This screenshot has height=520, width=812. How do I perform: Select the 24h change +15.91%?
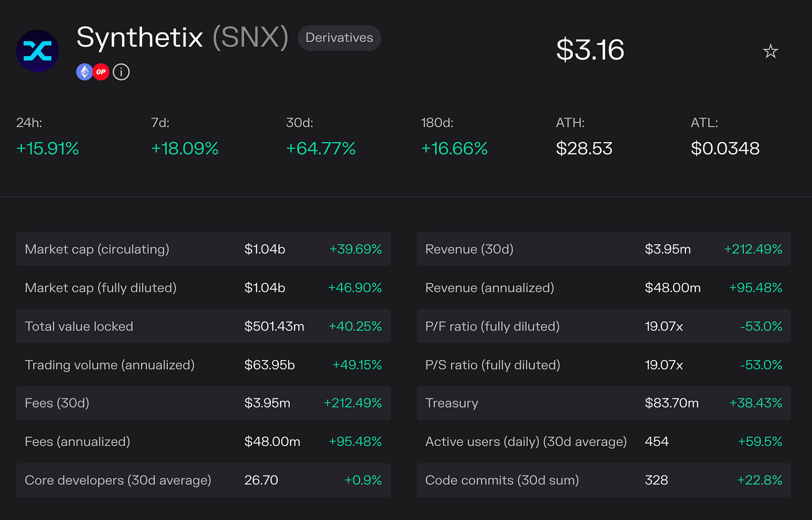click(x=47, y=148)
